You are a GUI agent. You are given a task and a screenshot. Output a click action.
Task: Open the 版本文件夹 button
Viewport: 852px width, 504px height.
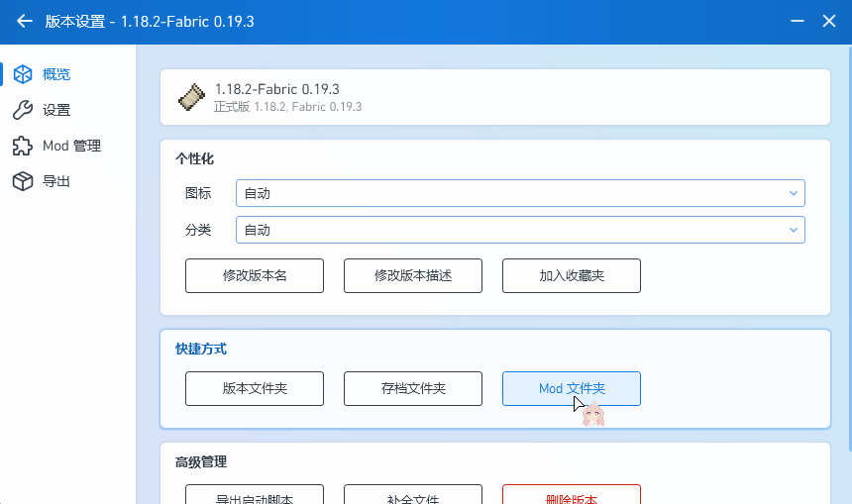tap(255, 389)
